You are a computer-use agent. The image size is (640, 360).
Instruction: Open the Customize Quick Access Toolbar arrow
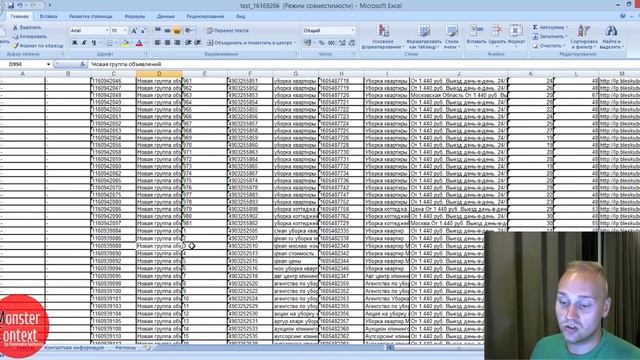(50, 6)
